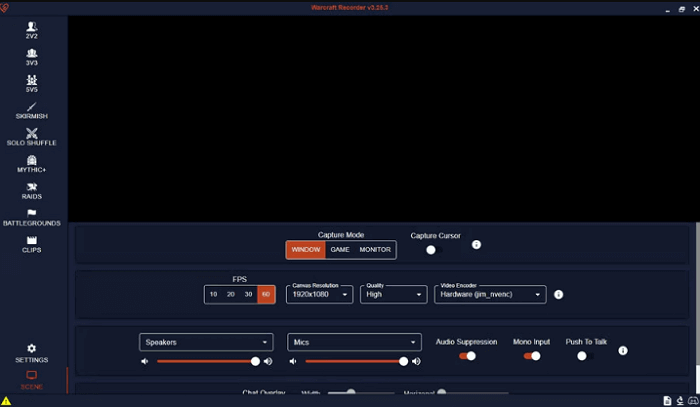Image resolution: width=700 pixels, height=407 pixels.
Task: Click the warning triangle status icon
Action: [x=6, y=401]
